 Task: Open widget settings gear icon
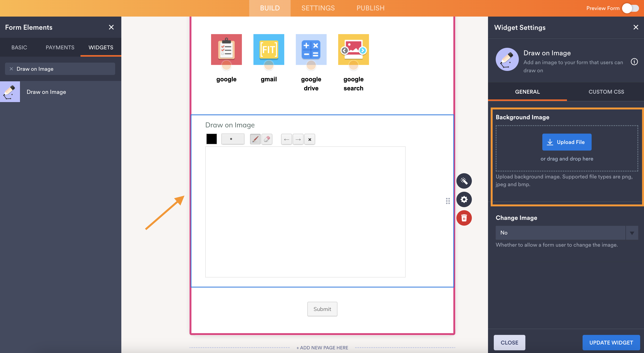coord(464,199)
